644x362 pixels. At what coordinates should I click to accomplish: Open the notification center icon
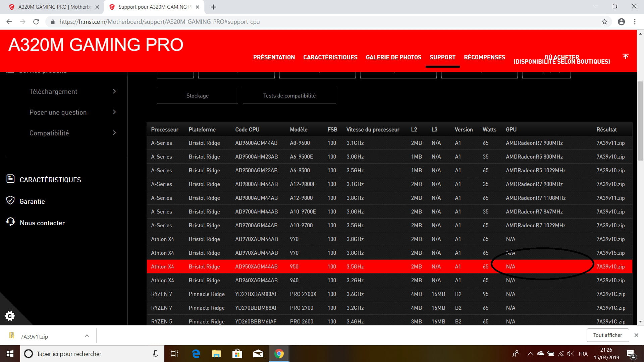tap(631, 354)
